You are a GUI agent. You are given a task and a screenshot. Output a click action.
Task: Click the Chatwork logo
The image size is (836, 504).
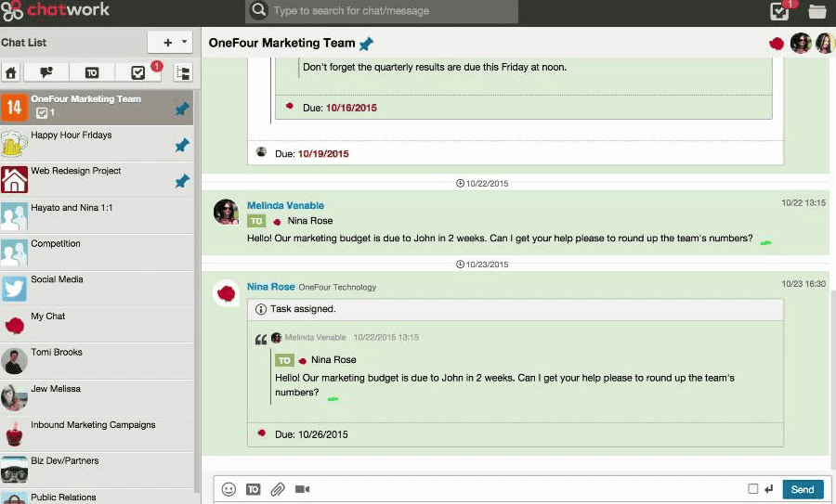56,10
